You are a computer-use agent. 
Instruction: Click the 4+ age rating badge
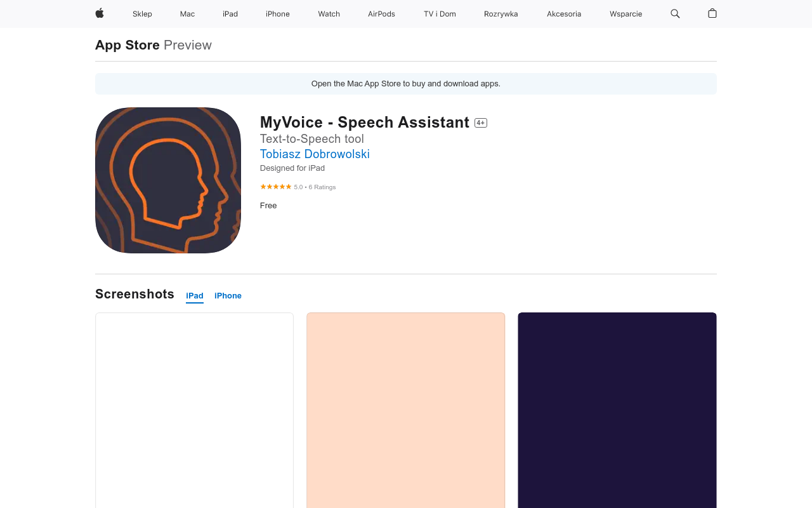click(481, 123)
